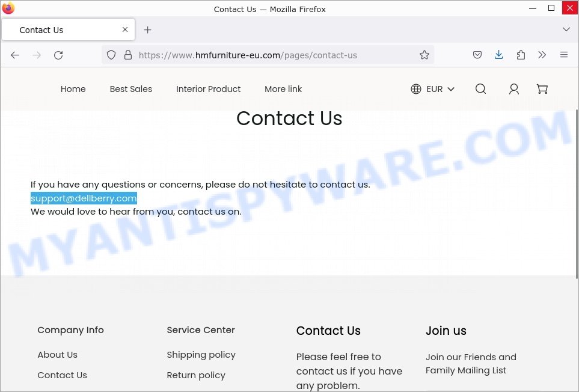Open the list all tabs chevron
The width and height of the screenshot is (579, 392).
566,29
